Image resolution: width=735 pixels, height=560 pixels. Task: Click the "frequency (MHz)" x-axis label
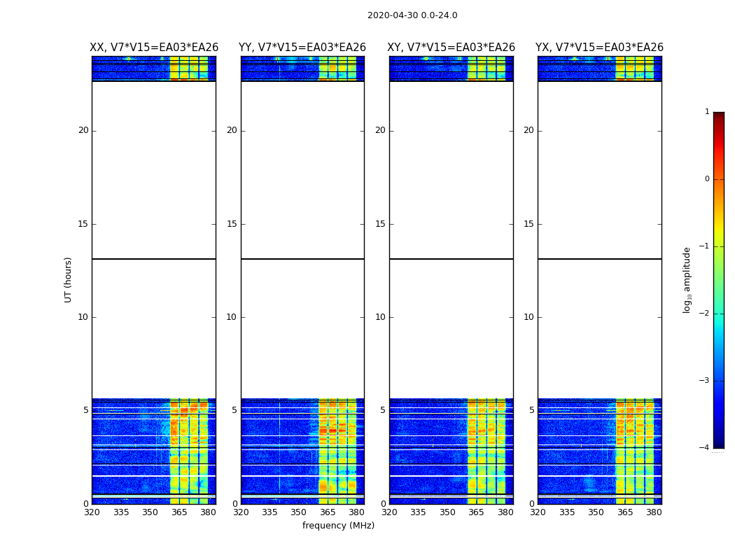pos(338,526)
